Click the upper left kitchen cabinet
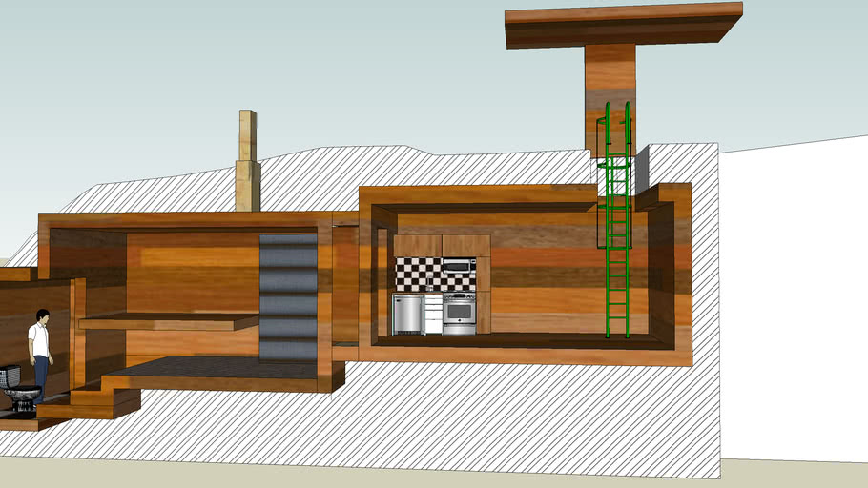Viewport: 868px width, 488px height. (x=418, y=246)
